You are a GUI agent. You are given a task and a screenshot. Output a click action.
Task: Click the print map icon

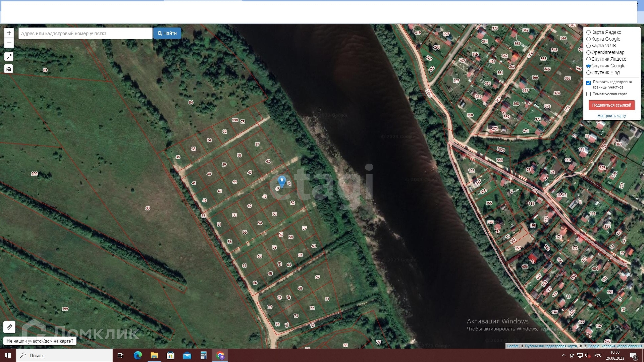click(x=9, y=69)
